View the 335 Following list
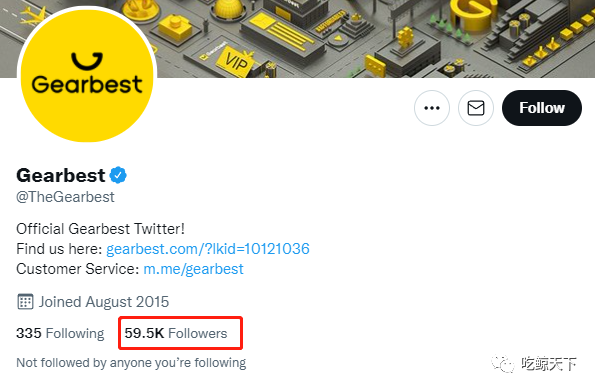 (x=60, y=333)
